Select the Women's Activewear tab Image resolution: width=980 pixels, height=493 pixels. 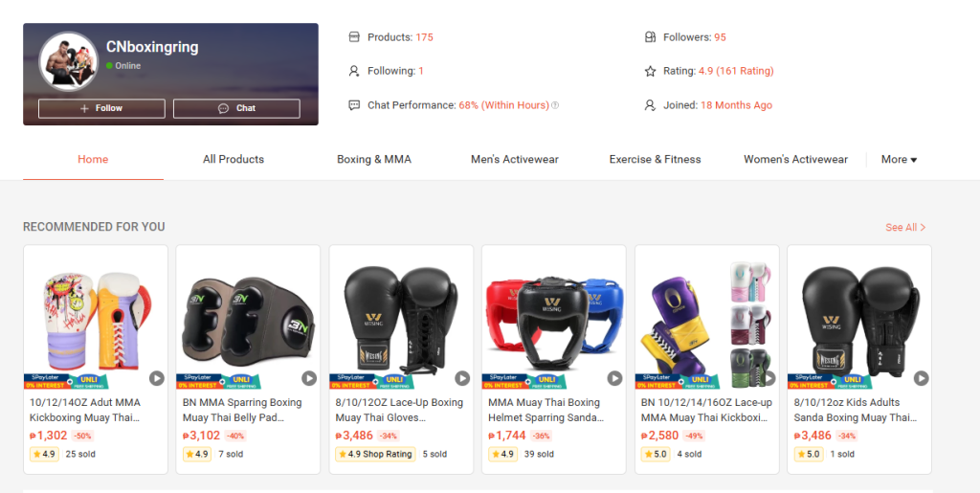tap(795, 160)
